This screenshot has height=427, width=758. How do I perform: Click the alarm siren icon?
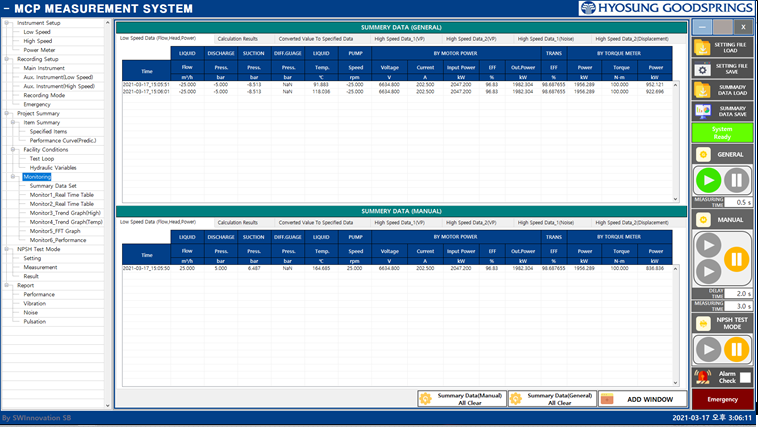pyautogui.click(x=702, y=377)
